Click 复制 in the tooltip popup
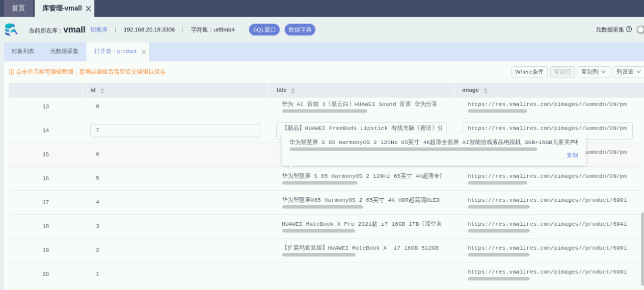The width and height of the screenshot is (644, 290). tap(572, 155)
